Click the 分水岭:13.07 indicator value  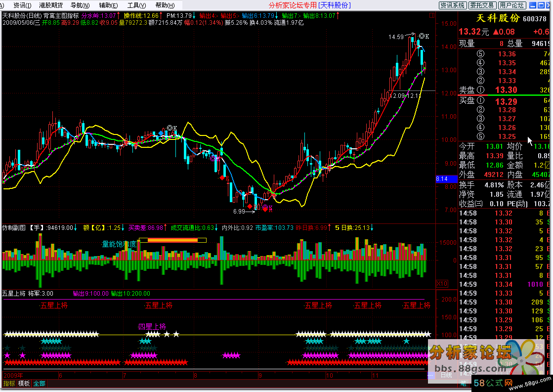click(99, 15)
